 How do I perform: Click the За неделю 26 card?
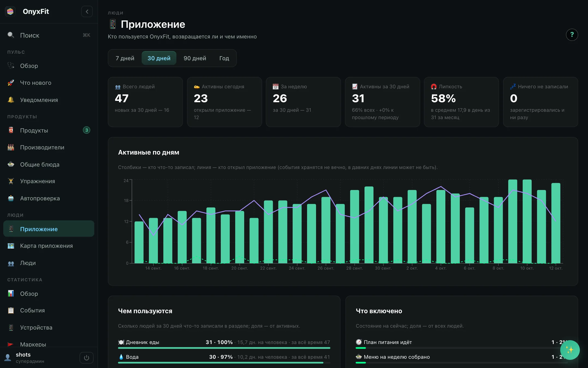pos(303,102)
